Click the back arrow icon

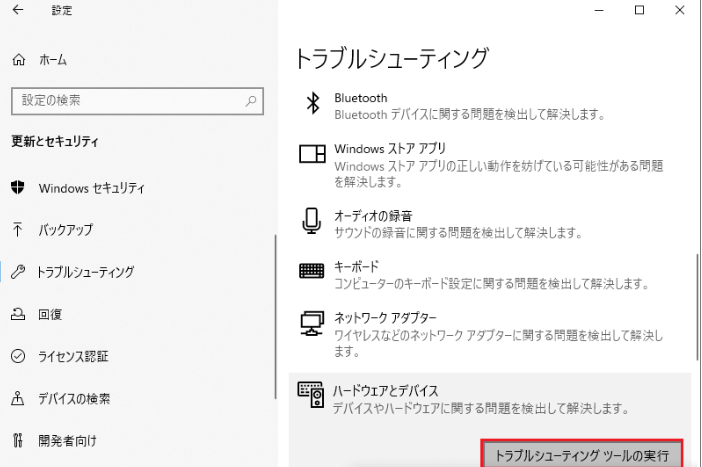click(x=18, y=10)
